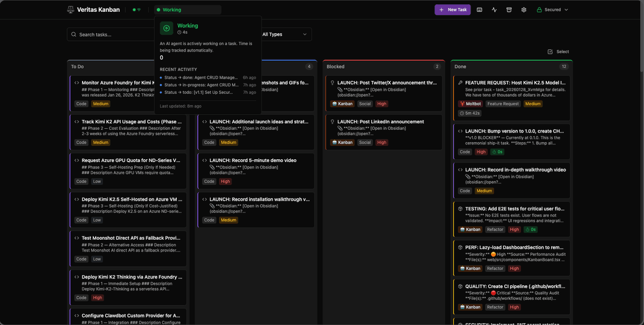Click the Veritas Kanban scales logo
Screen dimensions: 644x325
point(70,9)
